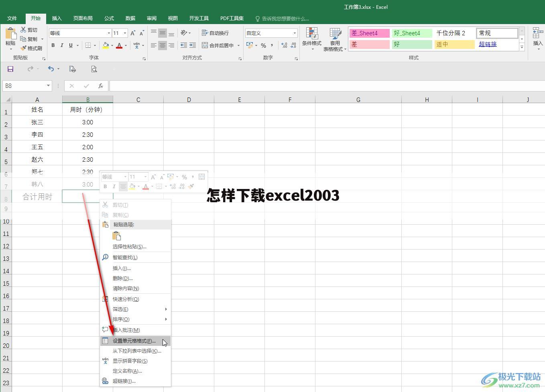Open the borders button in font group
The height and width of the screenshot is (392, 545).
[x=88, y=45]
